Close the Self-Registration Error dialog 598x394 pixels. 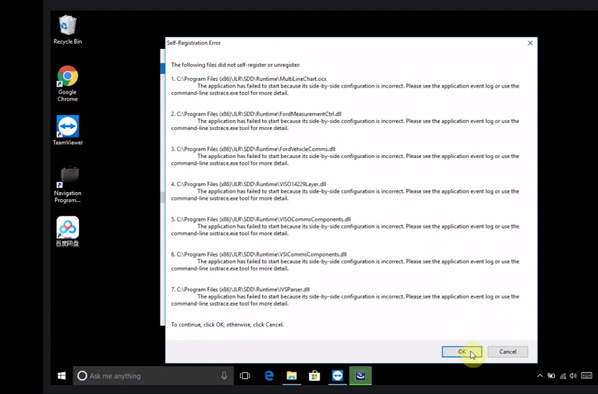[530, 43]
